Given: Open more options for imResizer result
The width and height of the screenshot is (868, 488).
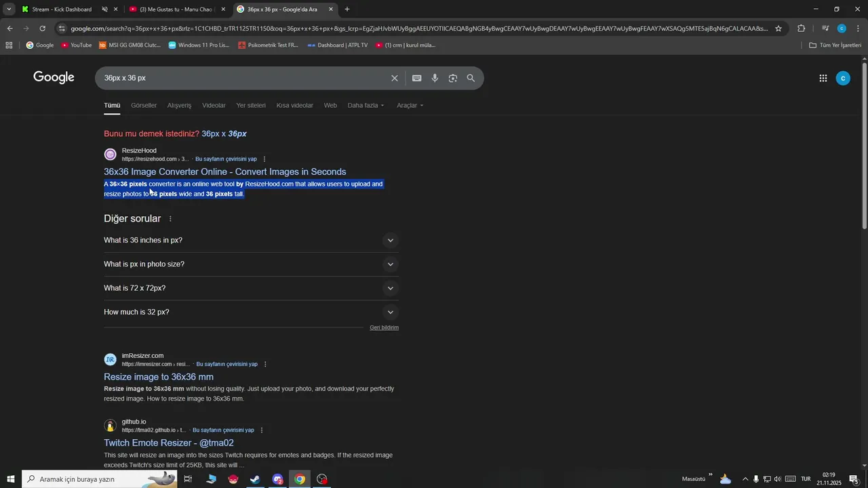Looking at the screenshot, I should [265, 364].
